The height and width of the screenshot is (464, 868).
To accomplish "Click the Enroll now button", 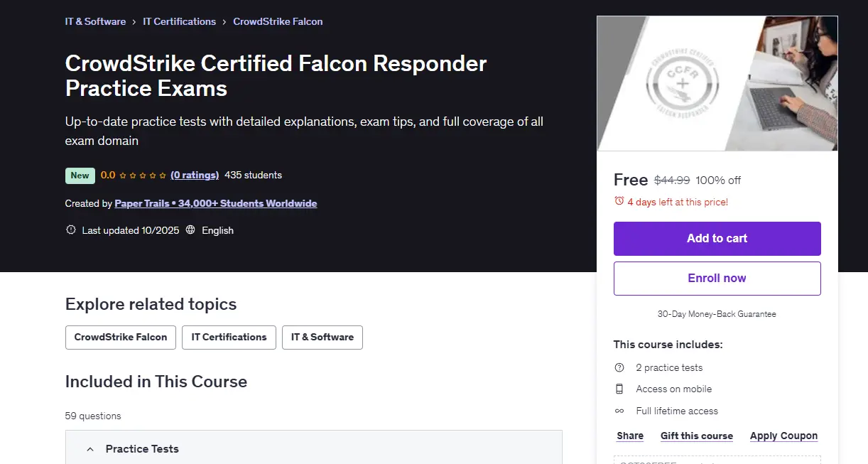I will (x=717, y=279).
